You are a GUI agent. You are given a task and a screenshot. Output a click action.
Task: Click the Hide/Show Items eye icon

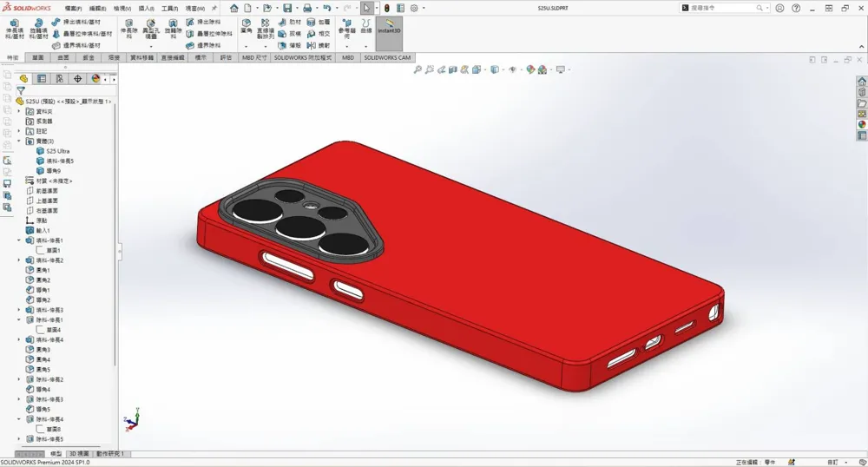[x=513, y=69]
